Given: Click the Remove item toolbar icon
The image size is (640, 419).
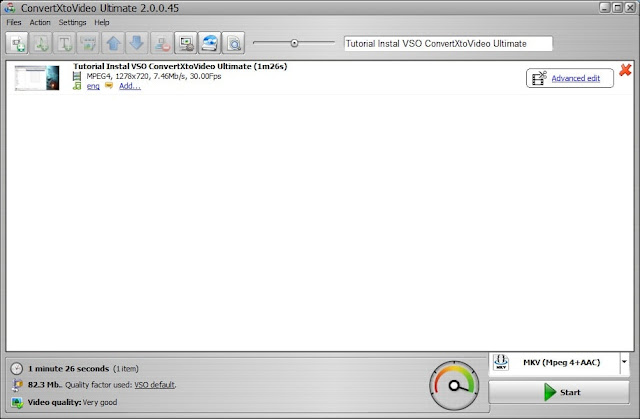Looking at the screenshot, I should tap(162, 43).
